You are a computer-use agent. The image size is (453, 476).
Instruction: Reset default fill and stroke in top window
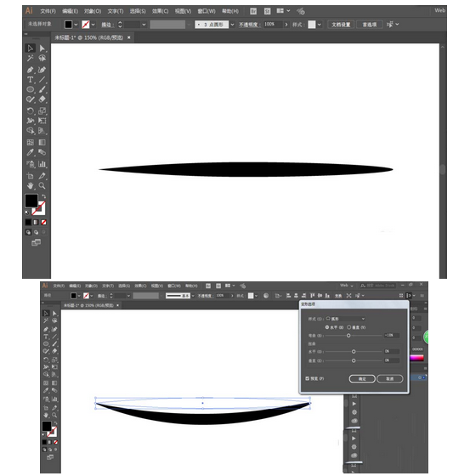click(x=27, y=212)
